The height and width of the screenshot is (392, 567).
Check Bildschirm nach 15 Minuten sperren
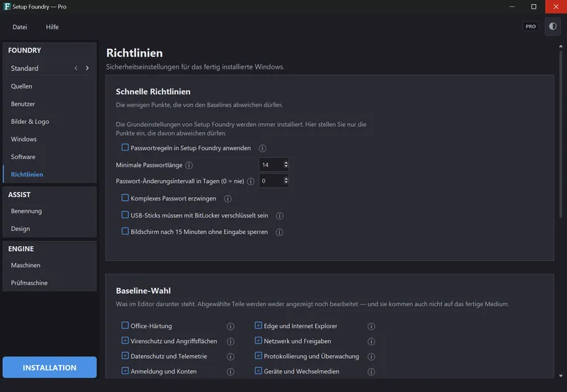click(x=125, y=231)
